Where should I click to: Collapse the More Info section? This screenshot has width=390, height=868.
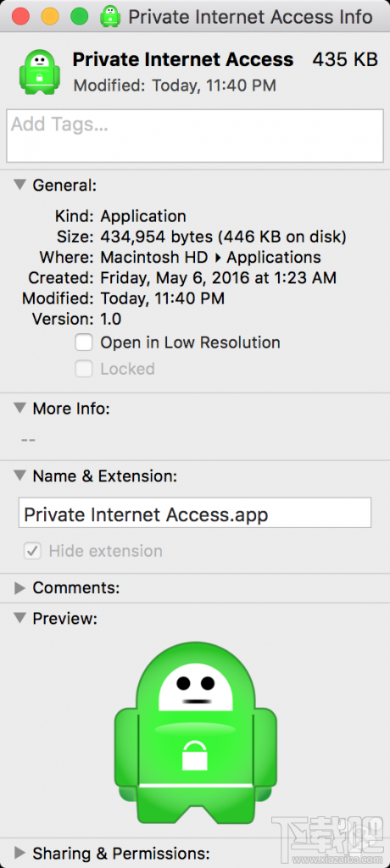click(20, 408)
